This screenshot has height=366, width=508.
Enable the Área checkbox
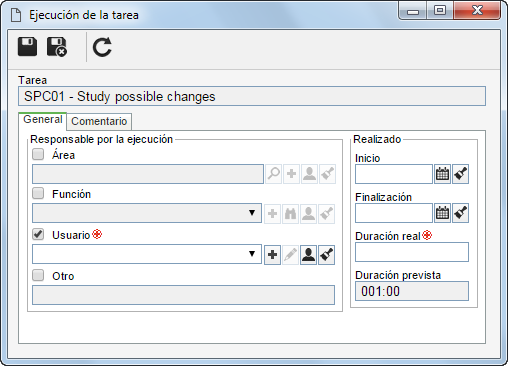[38, 154]
